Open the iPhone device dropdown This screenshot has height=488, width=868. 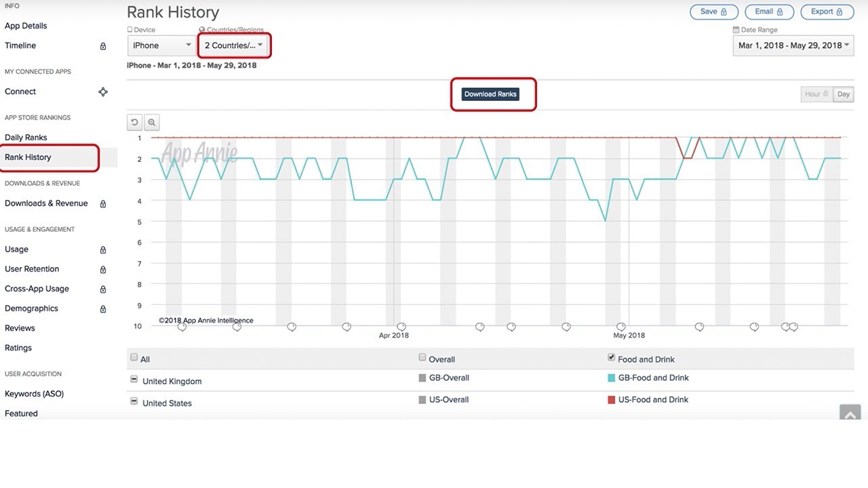coord(162,45)
